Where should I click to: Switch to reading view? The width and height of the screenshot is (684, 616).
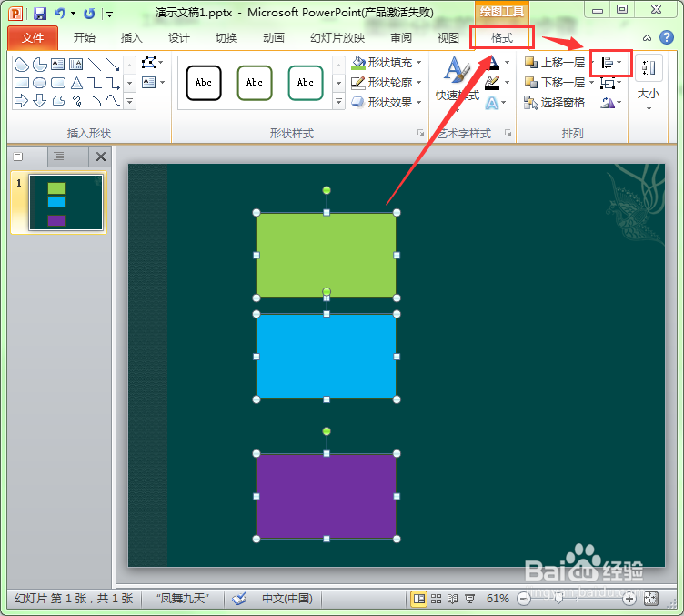453,599
